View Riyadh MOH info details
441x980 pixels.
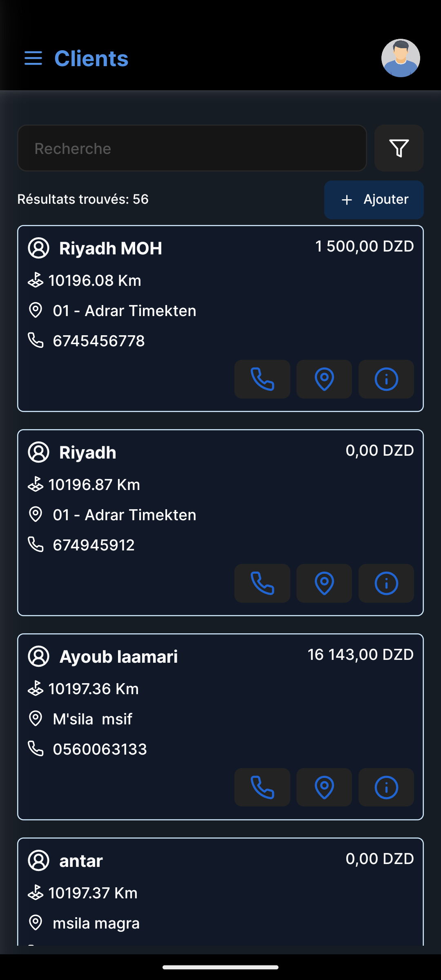tap(386, 379)
